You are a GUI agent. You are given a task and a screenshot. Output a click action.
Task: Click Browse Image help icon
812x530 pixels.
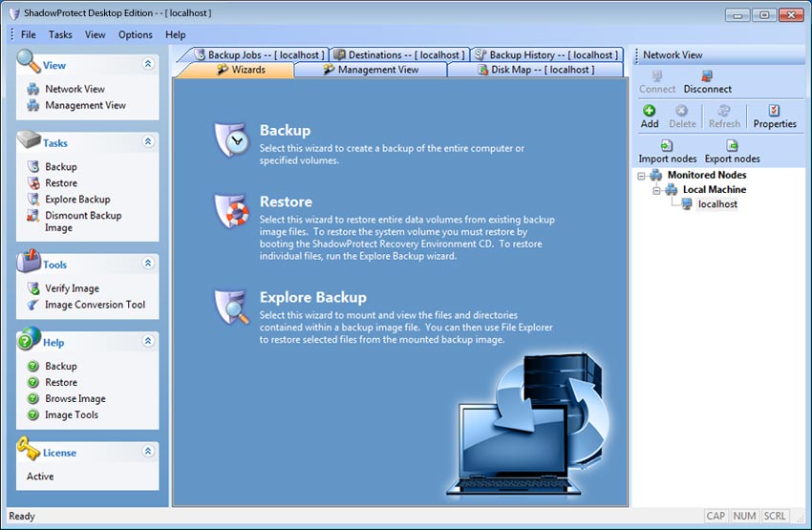pyautogui.click(x=33, y=398)
